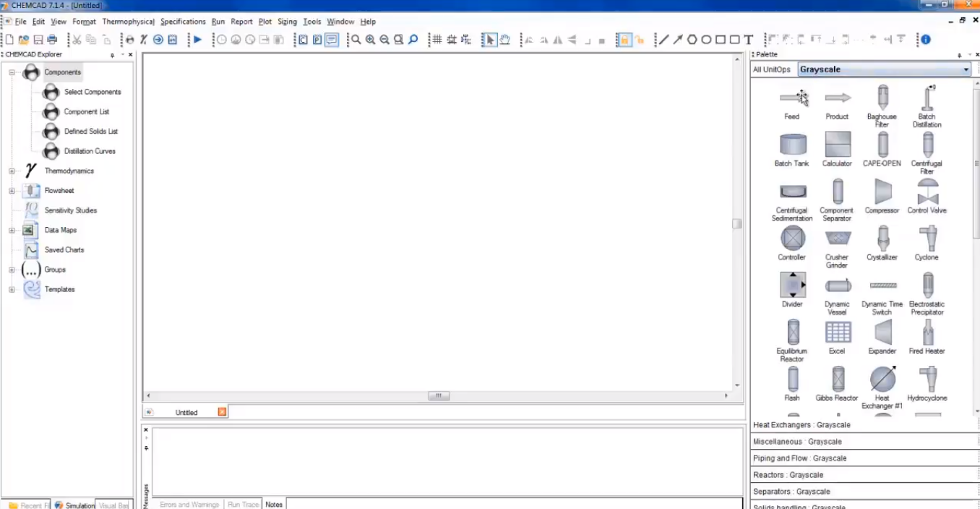Open the File menu
980x509 pixels.
point(20,22)
